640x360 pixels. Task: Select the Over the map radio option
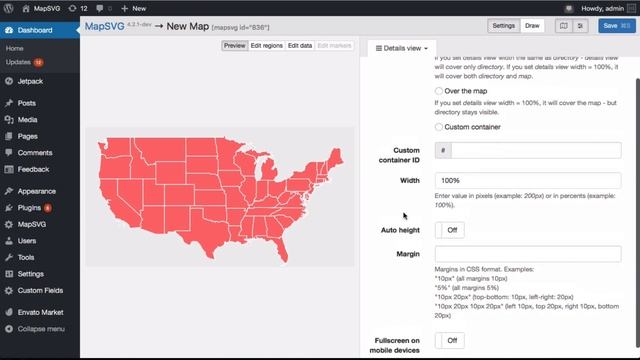pos(439,91)
